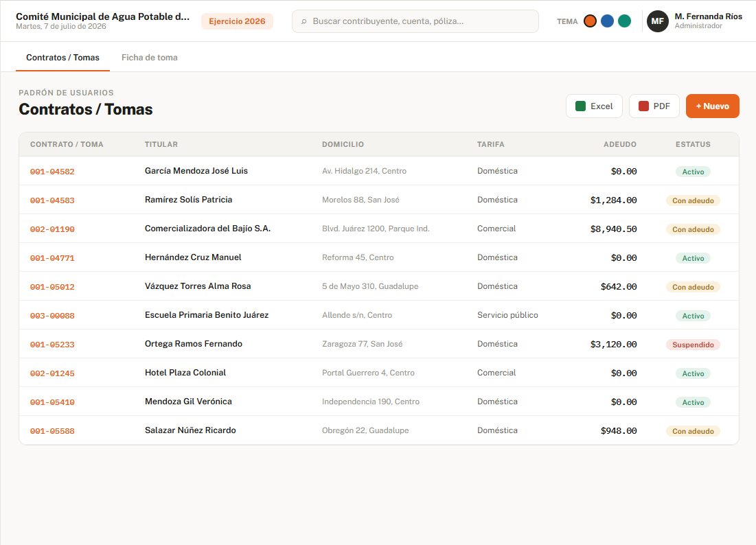Select titular García Mendoza José Luis
756x545 pixels.
pyautogui.click(x=196, y=171)
